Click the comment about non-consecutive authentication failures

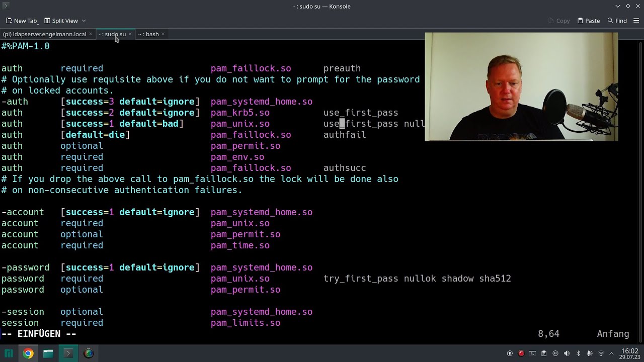coord(122,190)
